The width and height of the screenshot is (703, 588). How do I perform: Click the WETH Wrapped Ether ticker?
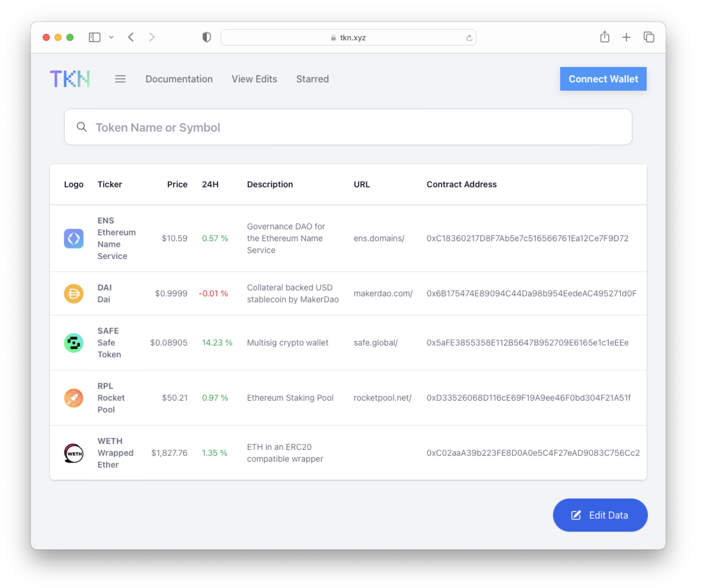[x=115, y=453]
